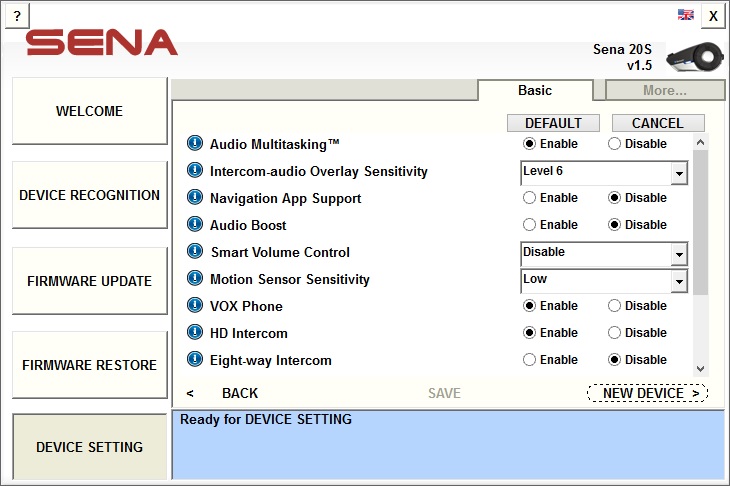Image resolution: width=730 pixels, height=486 pixels.
Task: Click 'Ready for DEVICE SETTING' status text
Action: [x=266, y=419]
